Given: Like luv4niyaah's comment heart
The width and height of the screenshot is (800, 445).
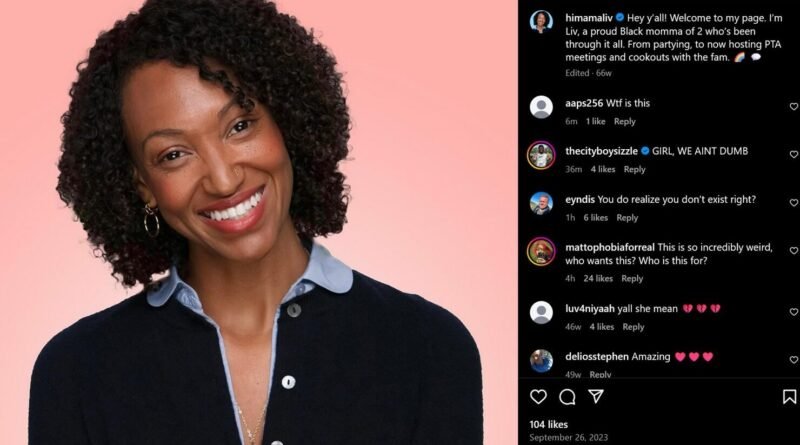Looking at the screenshot, I should (794, 312).
